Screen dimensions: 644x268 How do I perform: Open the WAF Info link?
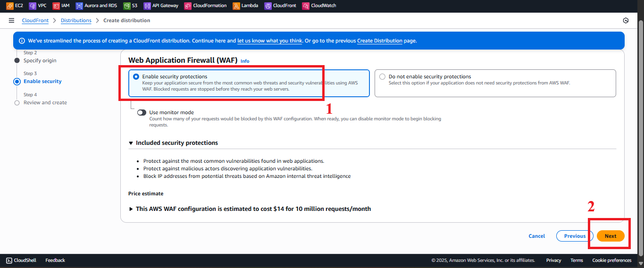point(245,61)
